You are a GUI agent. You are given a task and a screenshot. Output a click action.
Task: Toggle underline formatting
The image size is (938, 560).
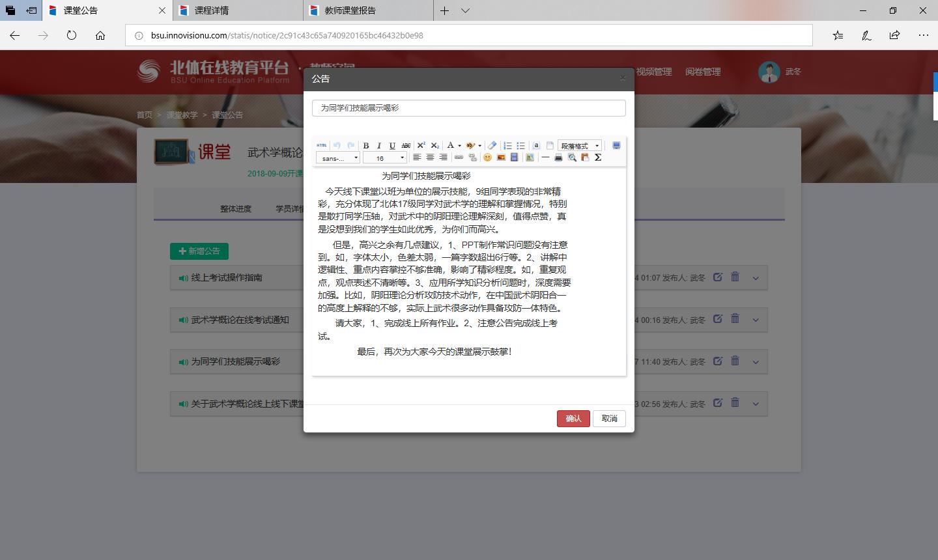pos(392,145)
